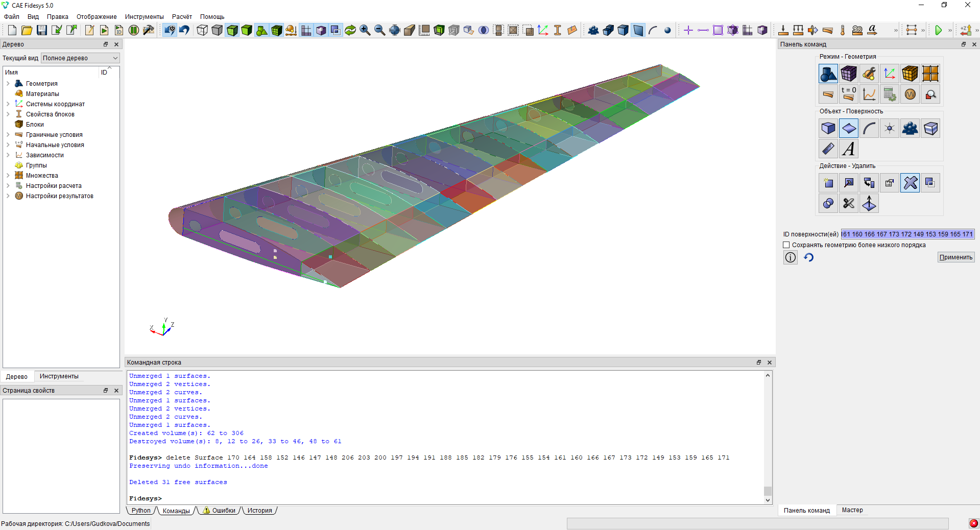The image size is (980, 530).
Task: Select the Surface object icon
Action: tap(849, 128)
